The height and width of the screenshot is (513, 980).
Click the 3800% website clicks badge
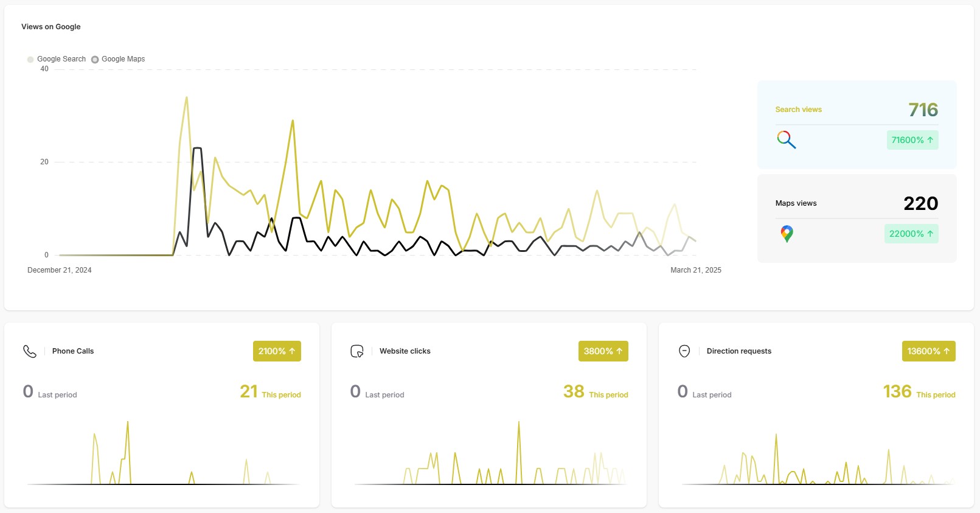click(x=603, y=351)
